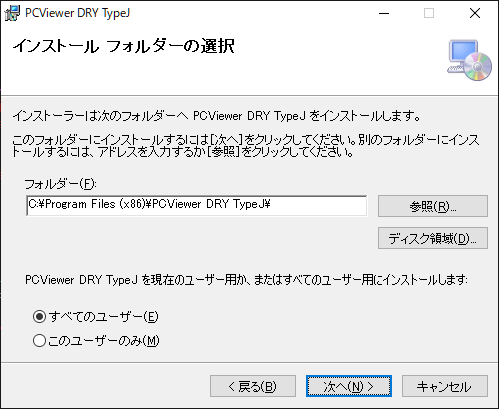Select the すべてのユーザー(E) radio button
Viewport: 499px width, 409px height.
(x=39, y=316)
